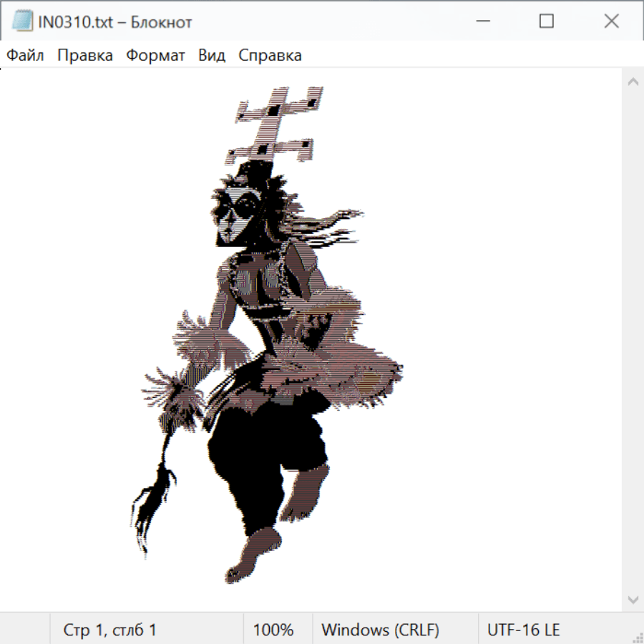This screenshot has width=644, height=644.
Task: Close the IN0310.txt window
Action: 611,21
